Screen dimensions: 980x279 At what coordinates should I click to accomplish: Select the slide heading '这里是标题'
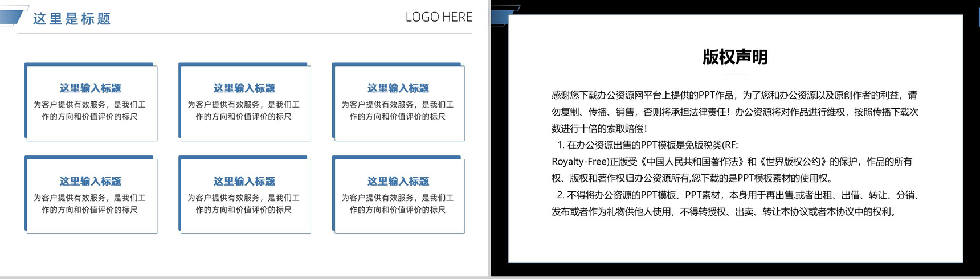(x=72, y=19)
